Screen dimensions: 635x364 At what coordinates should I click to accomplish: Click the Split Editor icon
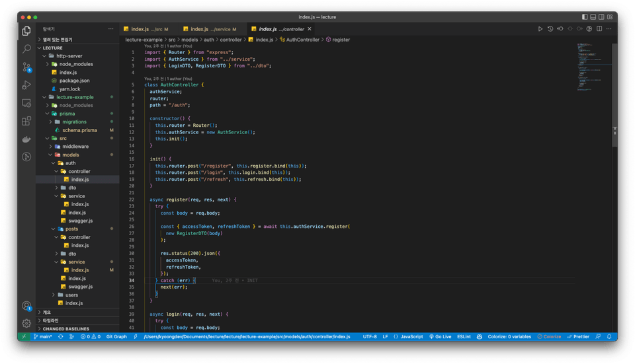(x=600, y=29)
